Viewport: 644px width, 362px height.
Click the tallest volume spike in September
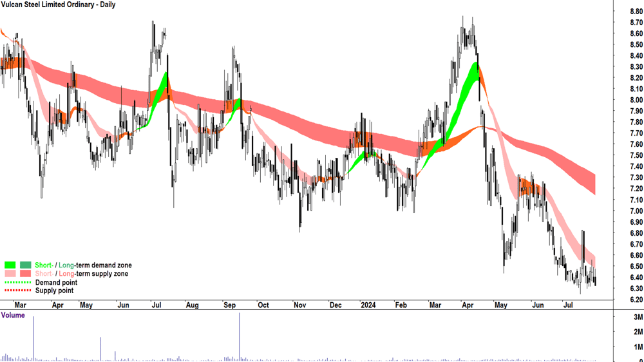[240, 337]
